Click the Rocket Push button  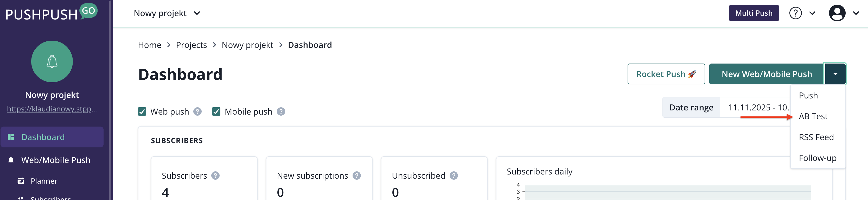click(666, 74)
